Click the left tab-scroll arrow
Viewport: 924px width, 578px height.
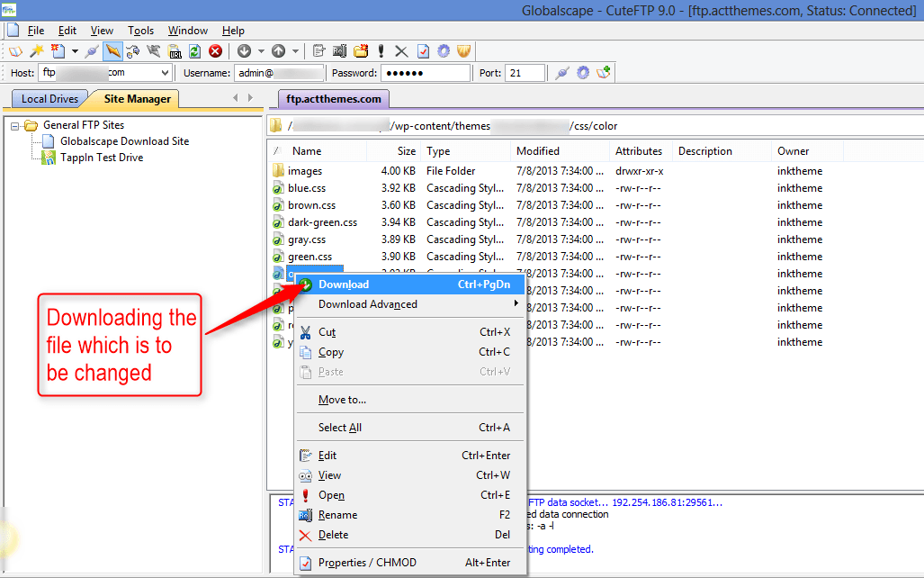(236, 98)
